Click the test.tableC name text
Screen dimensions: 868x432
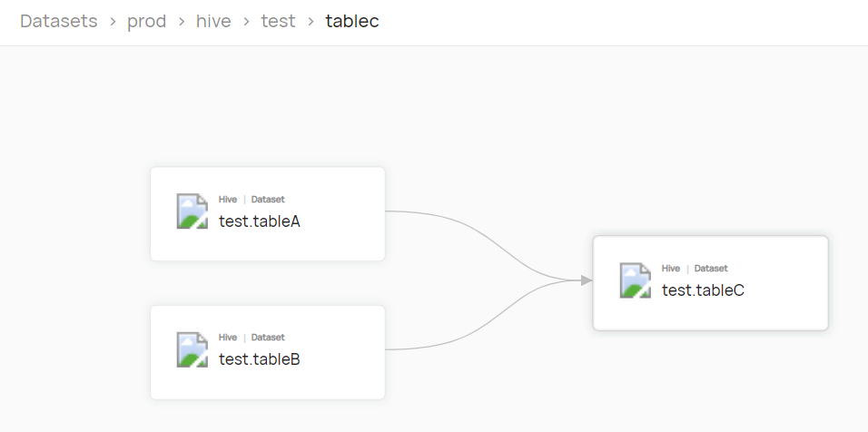coord(703,290)
